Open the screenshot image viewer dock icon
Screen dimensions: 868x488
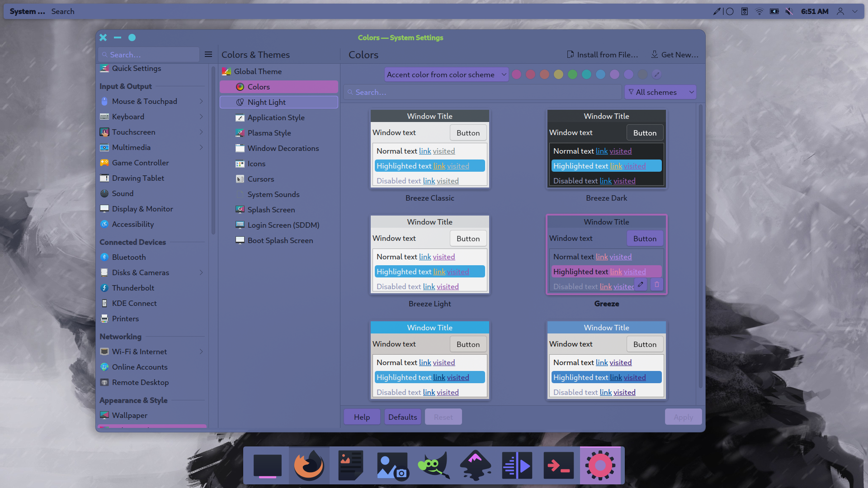[392, 465]
